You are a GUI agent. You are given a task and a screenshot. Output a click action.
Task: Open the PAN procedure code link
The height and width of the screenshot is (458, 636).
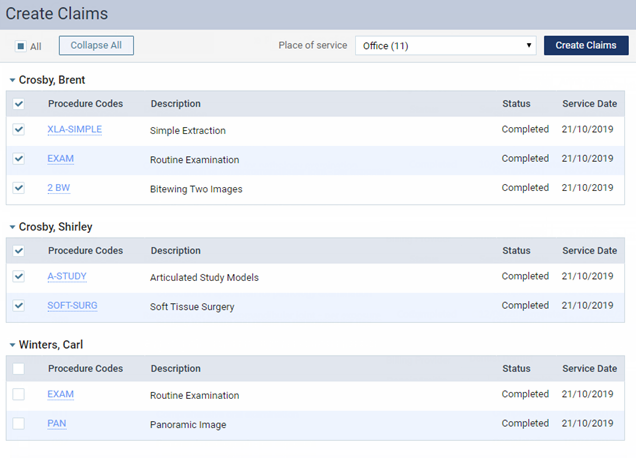[x=56, y=424]
